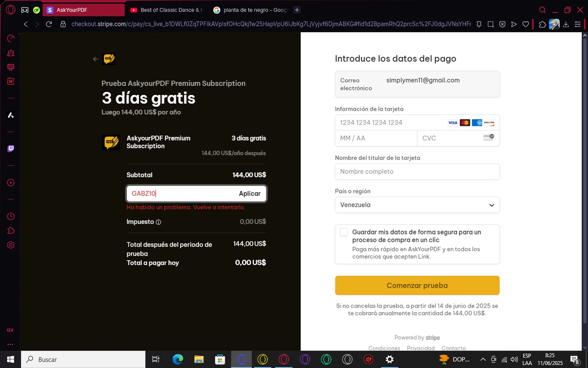
Task: Add page to bookmarks with heart icon
Action: (526, 24)
